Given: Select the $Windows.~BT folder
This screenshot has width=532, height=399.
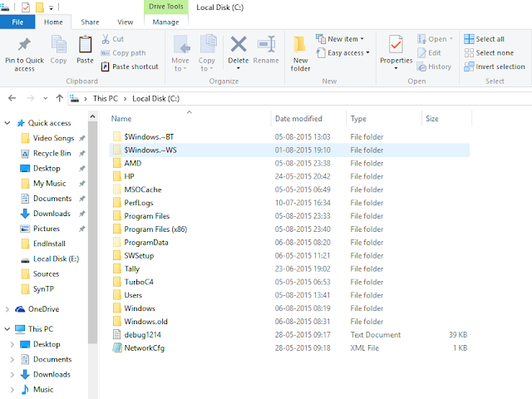Looking at the screenshot, I should (289, 136).
